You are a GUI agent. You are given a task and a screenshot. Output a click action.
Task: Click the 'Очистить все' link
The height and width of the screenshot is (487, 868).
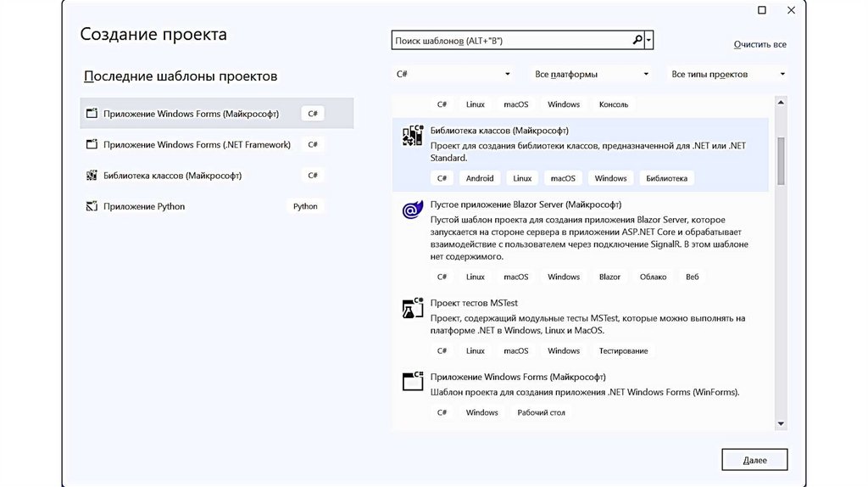(x=759, y=44)
